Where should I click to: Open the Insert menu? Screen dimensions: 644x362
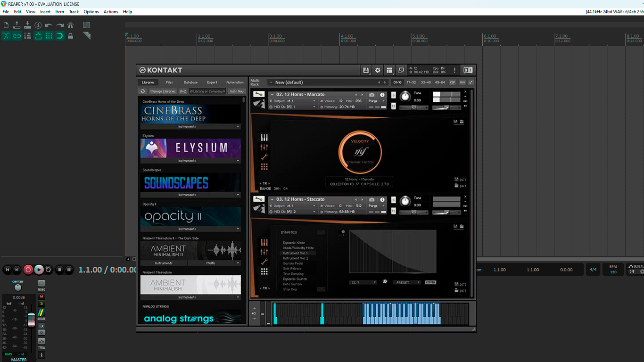tap(45, 12)
